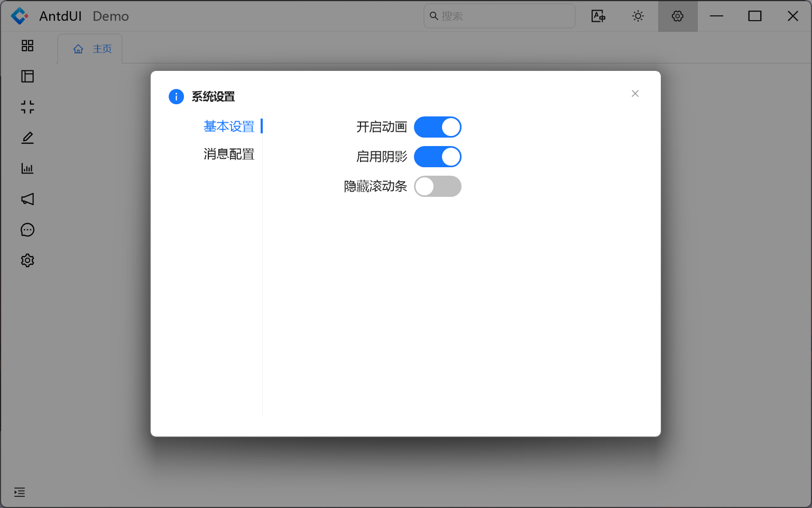812x508 pixels.
Task: Enable the 隐藏滚动条 toggle
Action: (x=438, y=186)
